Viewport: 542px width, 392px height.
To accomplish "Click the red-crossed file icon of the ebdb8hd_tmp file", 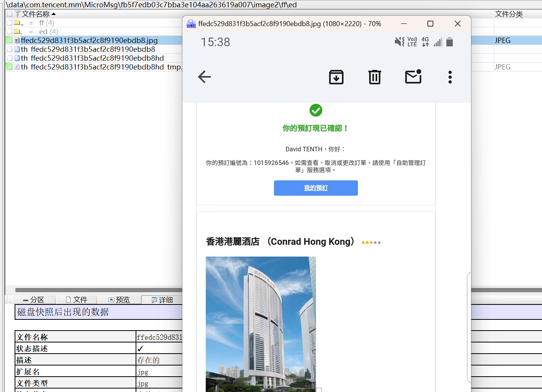I will pos(17,67).
